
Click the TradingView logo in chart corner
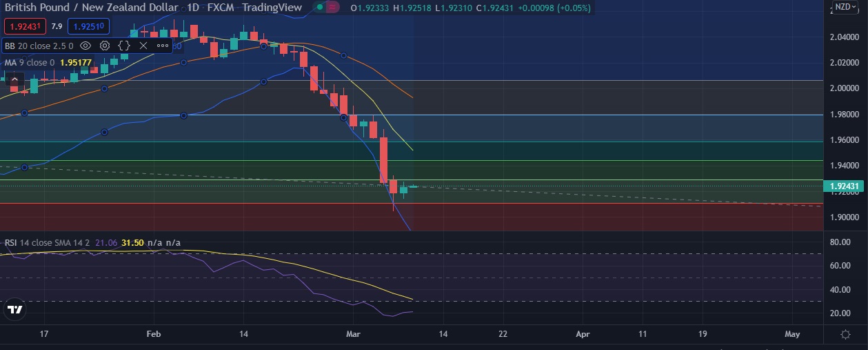15,310
